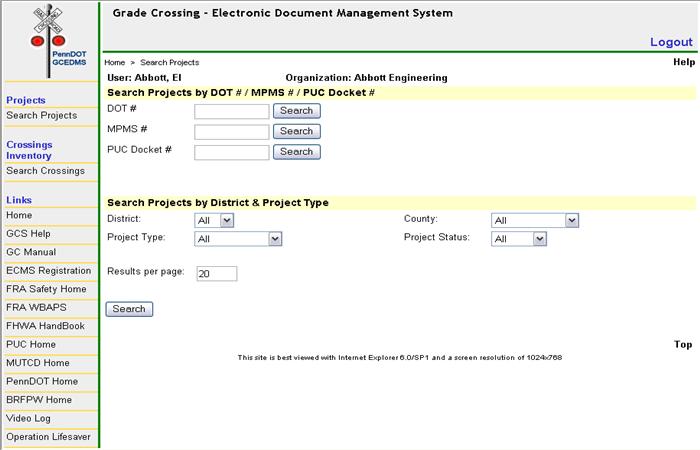Expand the County dropdown list
Image resolution: width=700 pixels, height=450 pixels.
pyautogui.click(x=535, y=220)
